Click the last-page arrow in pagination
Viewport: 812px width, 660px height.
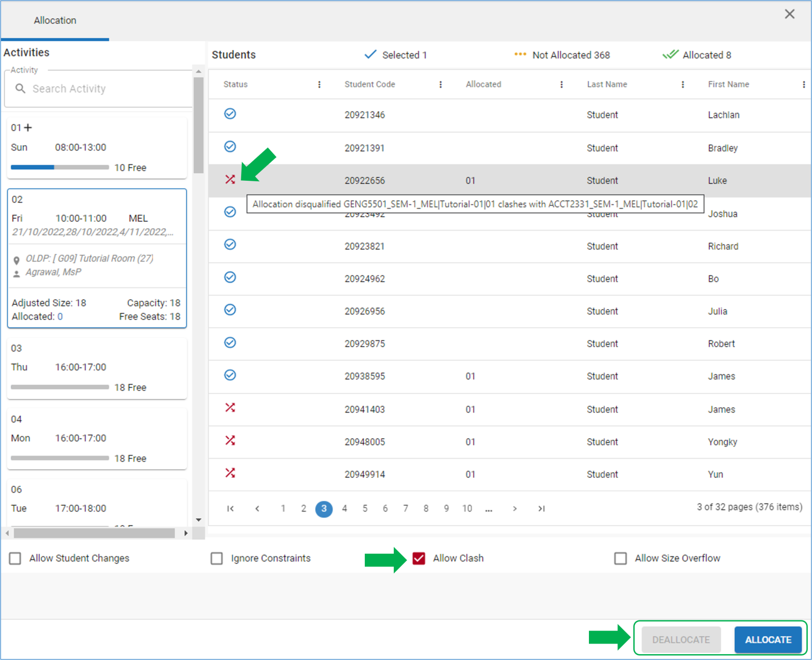541,508
